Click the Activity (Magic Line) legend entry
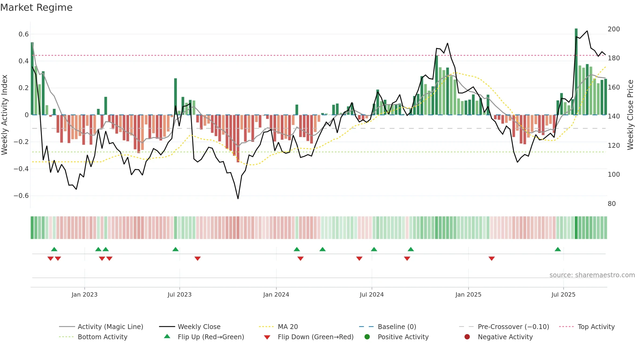This screenshot has width=644, height=362. 101,327
